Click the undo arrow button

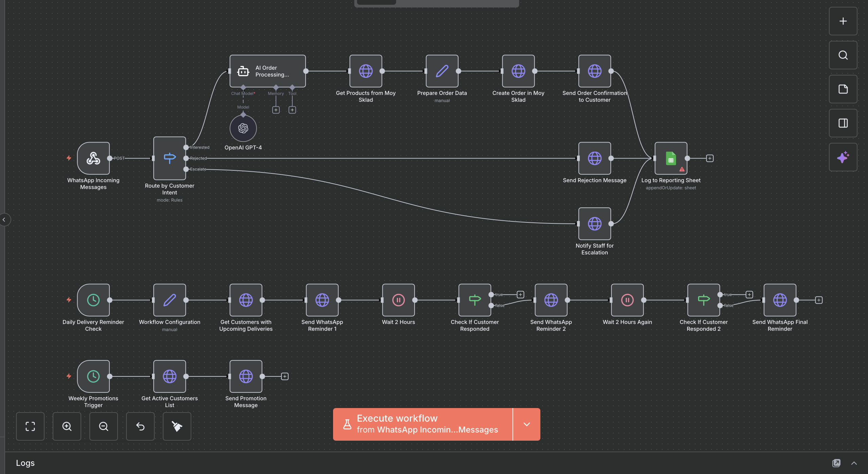click(x=140, y=426)
